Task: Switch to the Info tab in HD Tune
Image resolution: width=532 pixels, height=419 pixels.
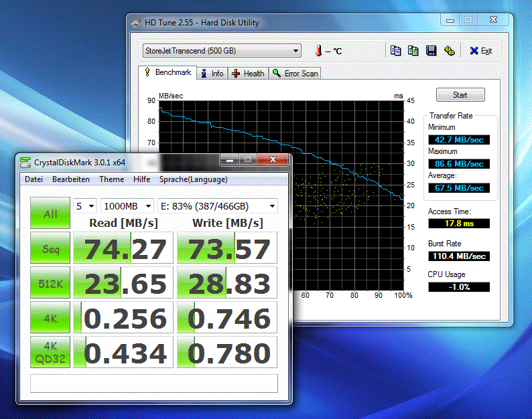Action: (x=212, y=73)
